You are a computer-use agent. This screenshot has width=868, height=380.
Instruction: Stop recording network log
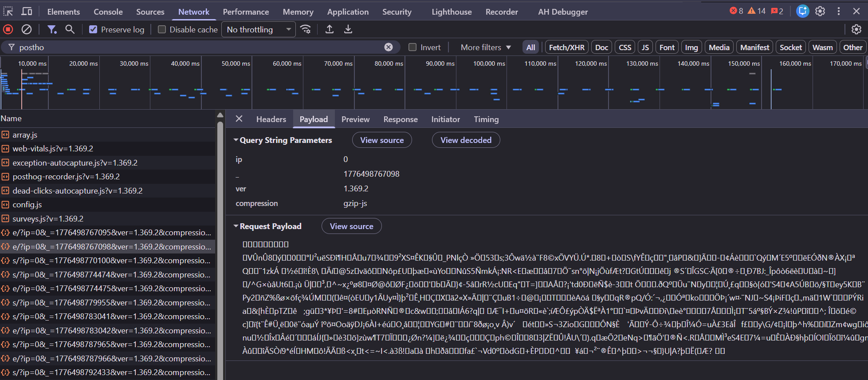tap(8, 29)
